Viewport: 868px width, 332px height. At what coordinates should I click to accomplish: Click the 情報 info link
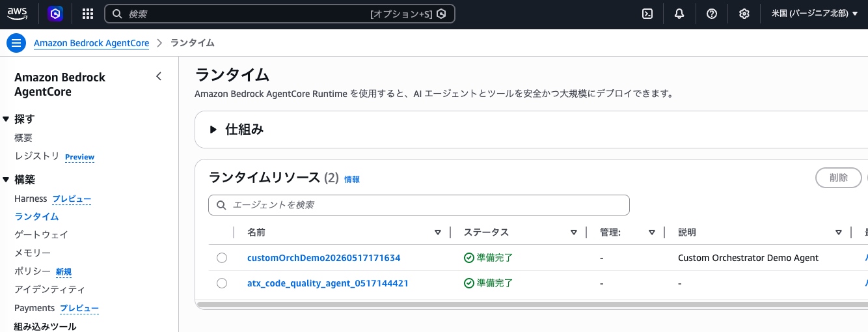(x=352, y=179)
